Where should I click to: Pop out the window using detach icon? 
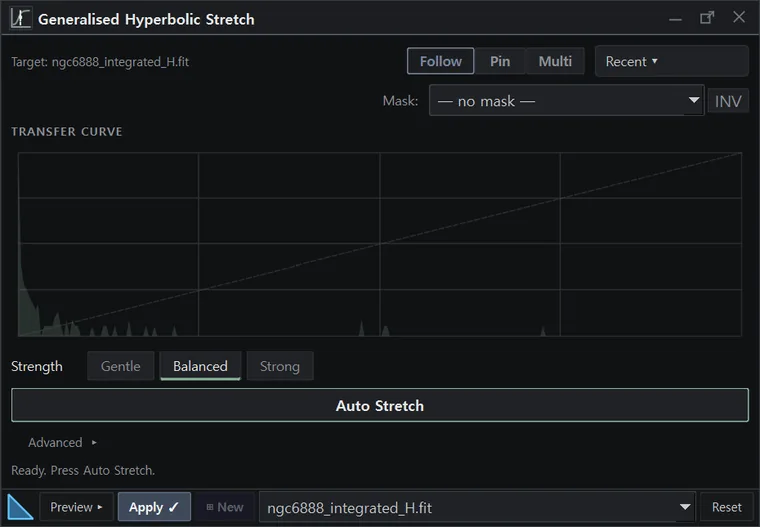(707, 18)
